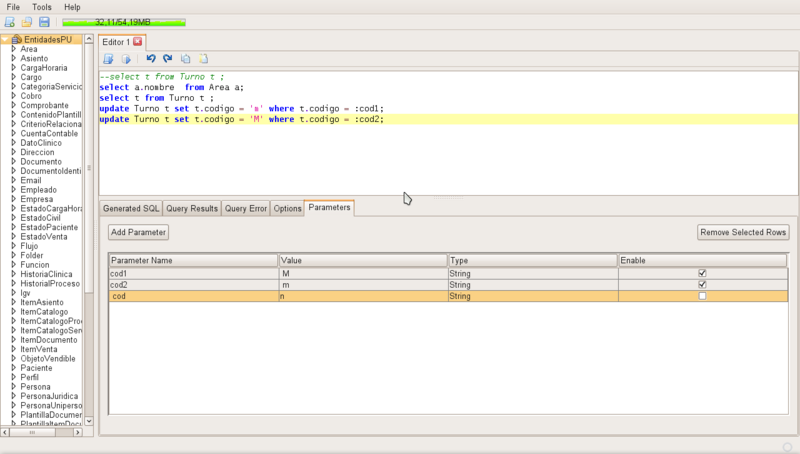
Task: Select the Editor 1 tab
Action: (116, 42)
